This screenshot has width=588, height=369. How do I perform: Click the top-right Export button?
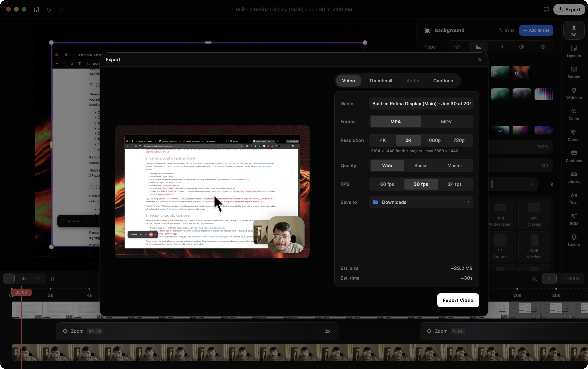(x=569, y=10)
